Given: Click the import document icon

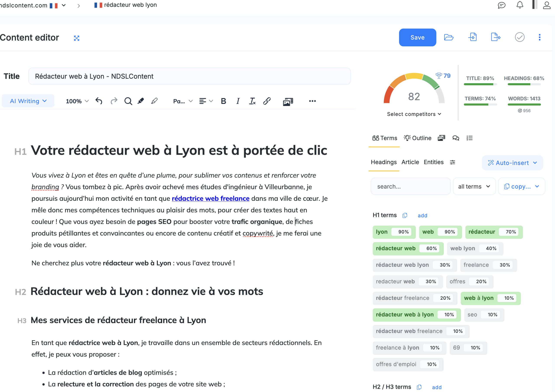Looking at the screenshot, I should pyautogui.click(x=472, y=37).
